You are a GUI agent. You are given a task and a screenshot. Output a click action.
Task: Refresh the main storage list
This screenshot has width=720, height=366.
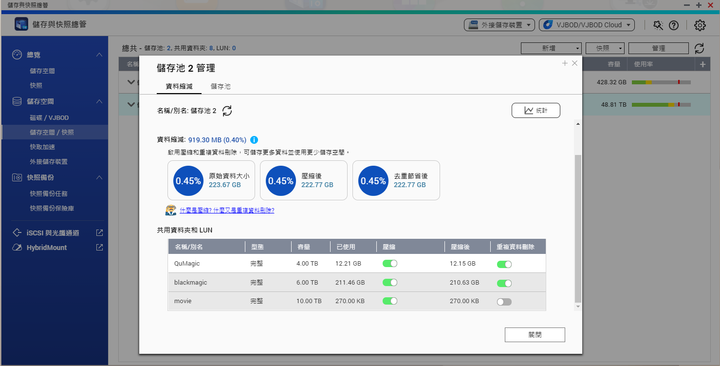tap(699, 48)
